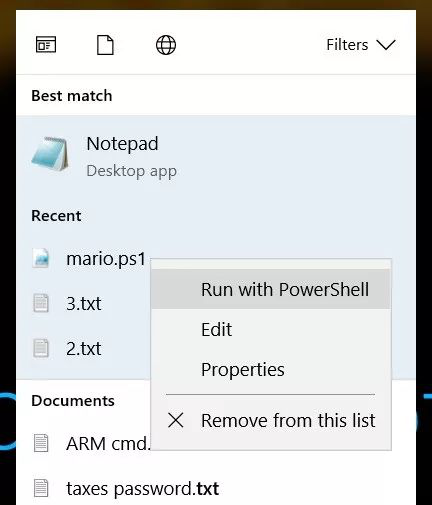
Task: Open recent file 3.txt
Action: point(84,303)
